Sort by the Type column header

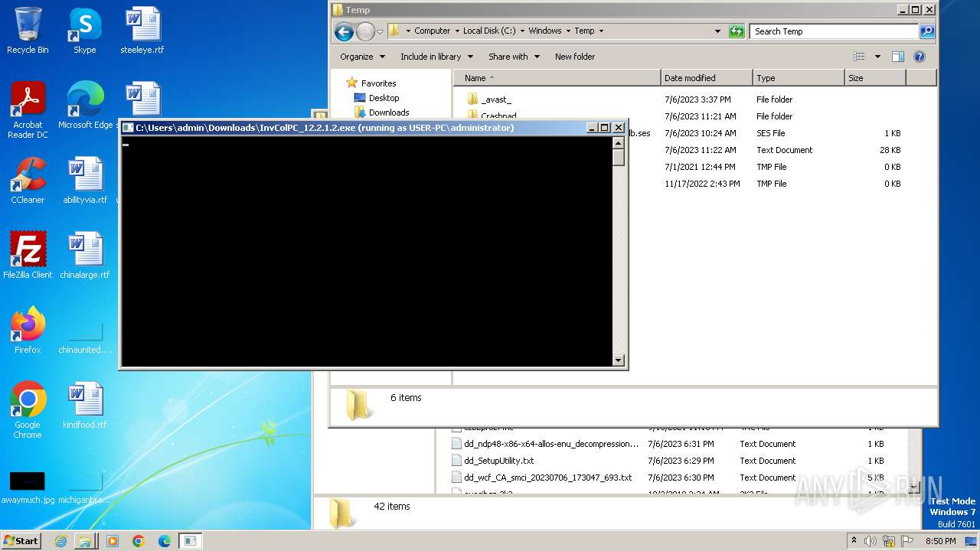click(x=799, y=78)
